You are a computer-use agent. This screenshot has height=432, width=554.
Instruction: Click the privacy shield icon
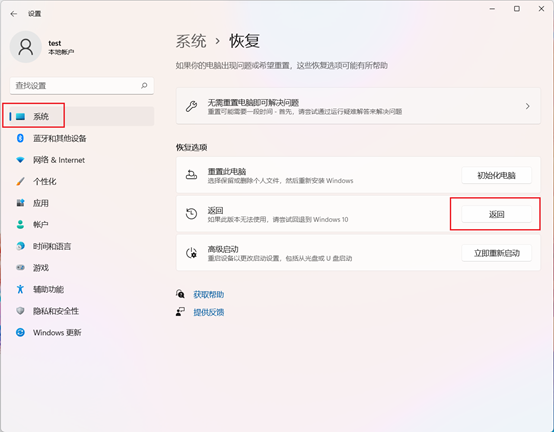20,311
